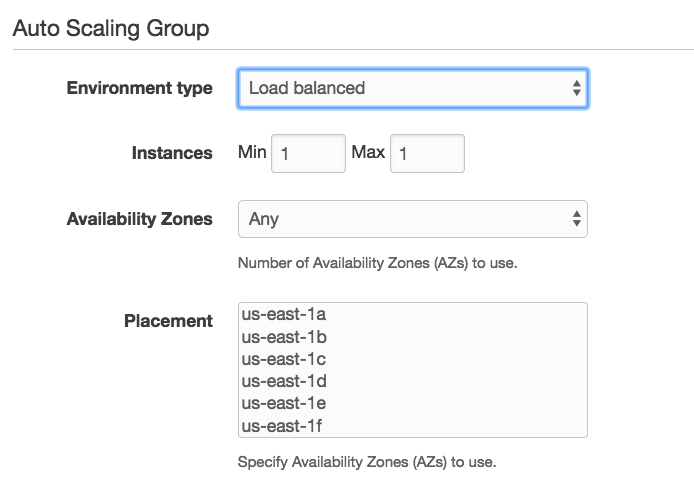
Task: Click the Specify Availability Zones help text
Action: coord(367,462)
